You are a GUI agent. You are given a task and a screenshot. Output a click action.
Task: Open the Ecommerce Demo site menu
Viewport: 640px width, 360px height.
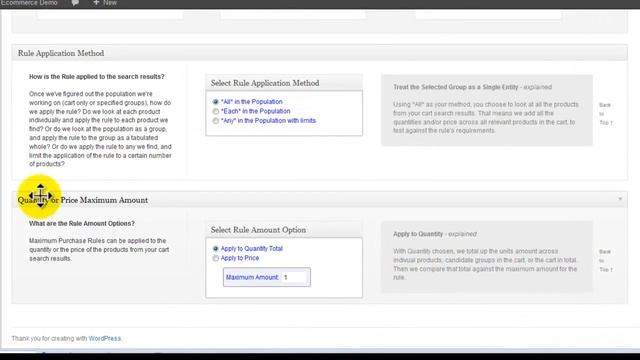coord(29,3)
